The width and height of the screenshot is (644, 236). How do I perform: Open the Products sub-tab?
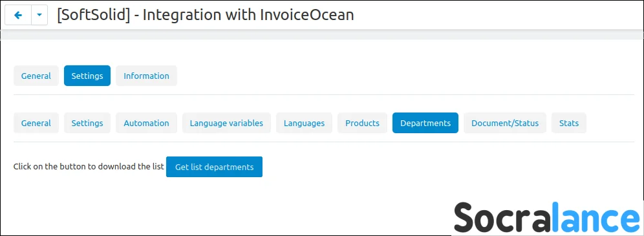[362, 123]
